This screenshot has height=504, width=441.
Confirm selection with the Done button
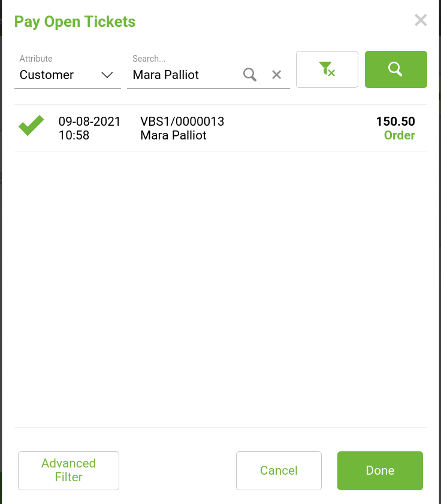(380, 470)
